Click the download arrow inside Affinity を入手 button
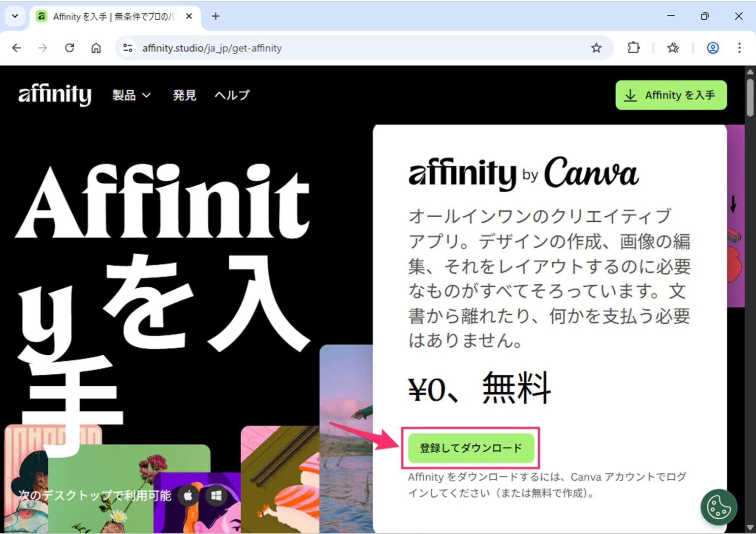756x534 pixels. [631, 95]
